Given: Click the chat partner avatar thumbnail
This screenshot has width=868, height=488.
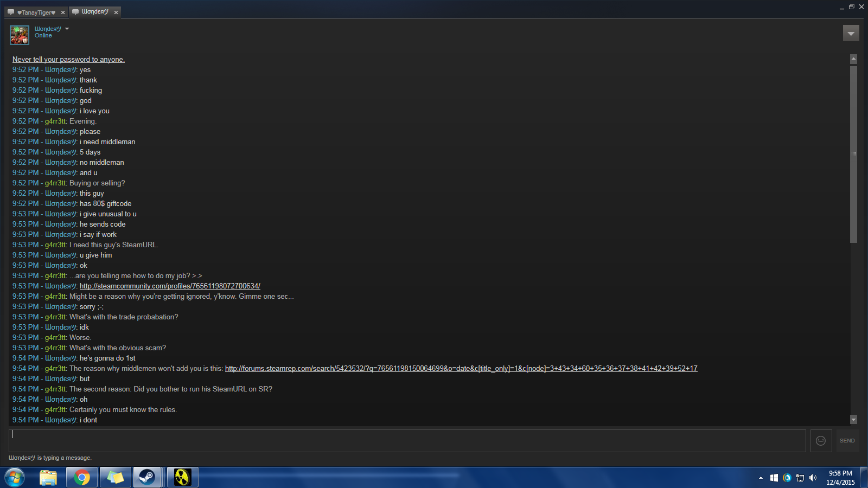Looking at the screenshot, I should click(x=20, y=35).
